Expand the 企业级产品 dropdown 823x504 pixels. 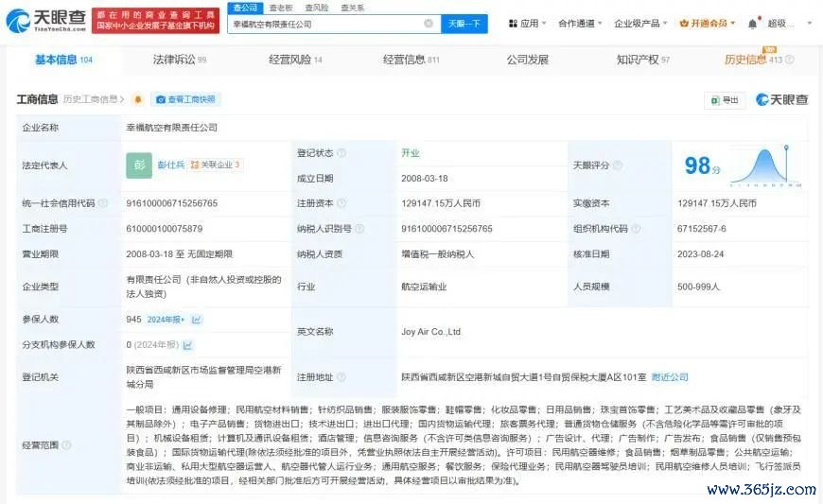pyautogui.click(x=640, y=24)
